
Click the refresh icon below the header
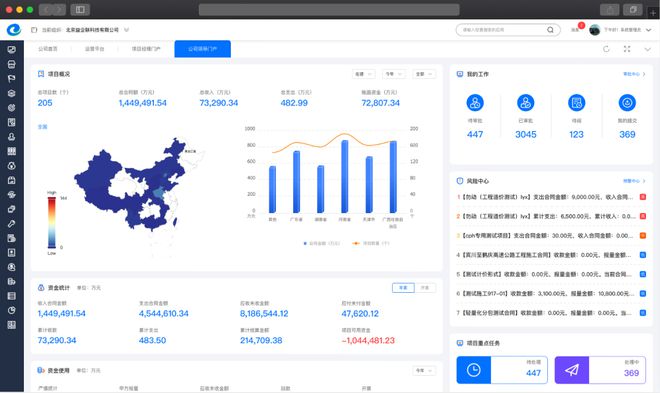pyautogui.click(x=606, y=49)
